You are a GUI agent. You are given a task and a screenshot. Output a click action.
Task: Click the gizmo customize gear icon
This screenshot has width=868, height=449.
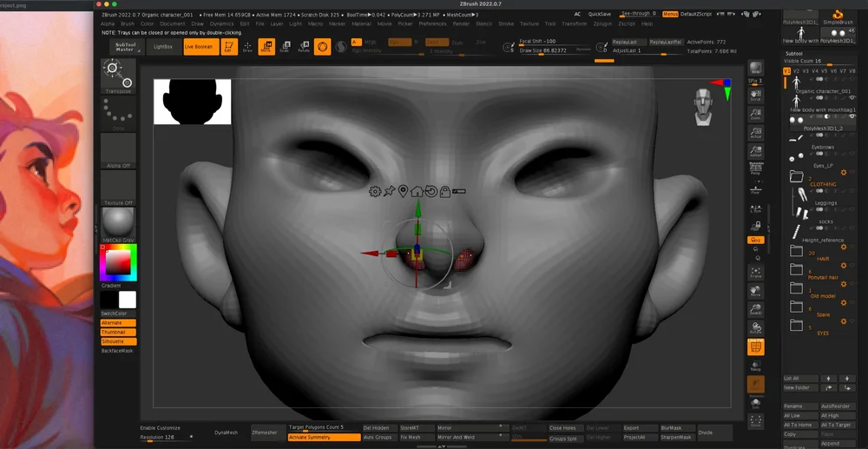375,192
